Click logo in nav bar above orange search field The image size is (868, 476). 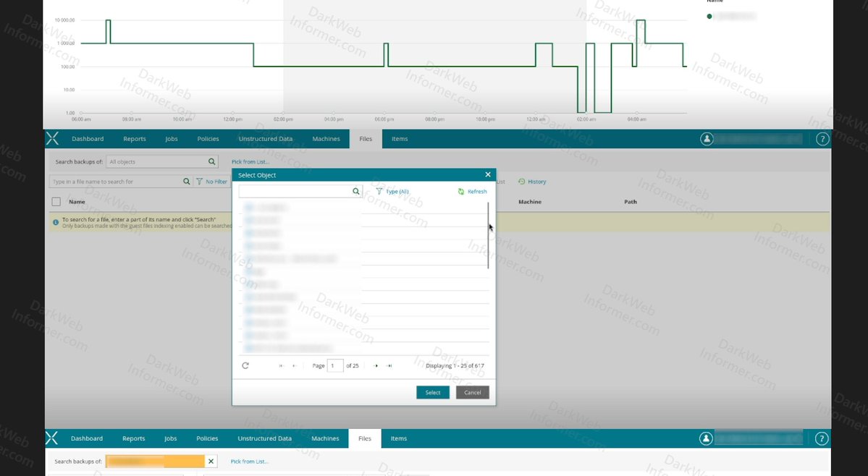pos(51,438)
